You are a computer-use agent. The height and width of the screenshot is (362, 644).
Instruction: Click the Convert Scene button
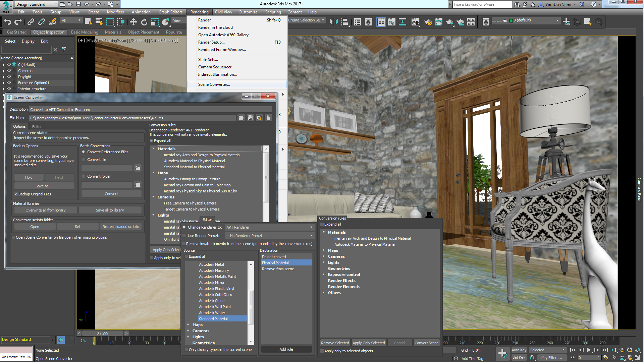426,343
